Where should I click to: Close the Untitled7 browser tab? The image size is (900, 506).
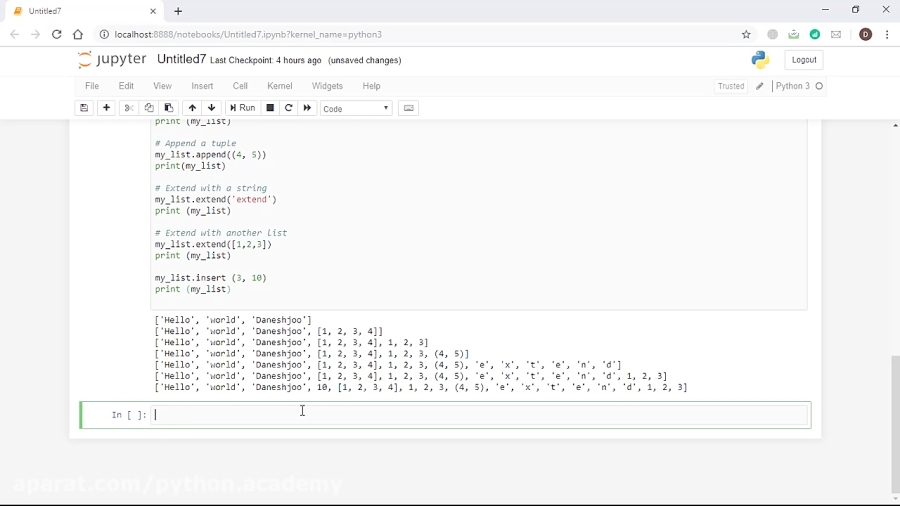pos(153,11)
